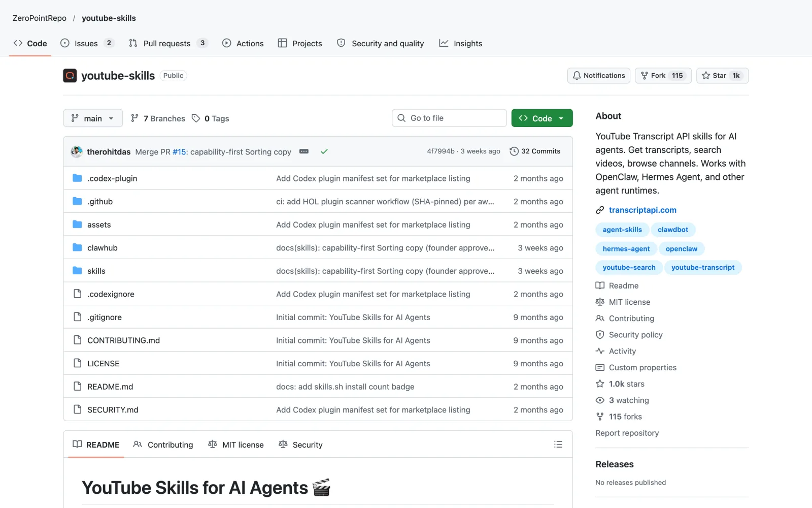Click the skills folder icon

[x=77, y=271]
